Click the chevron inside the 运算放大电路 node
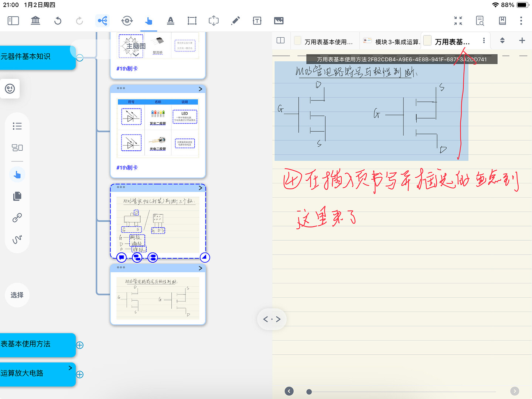The height and width of the screenshot is (399, 532). point(70,368)
